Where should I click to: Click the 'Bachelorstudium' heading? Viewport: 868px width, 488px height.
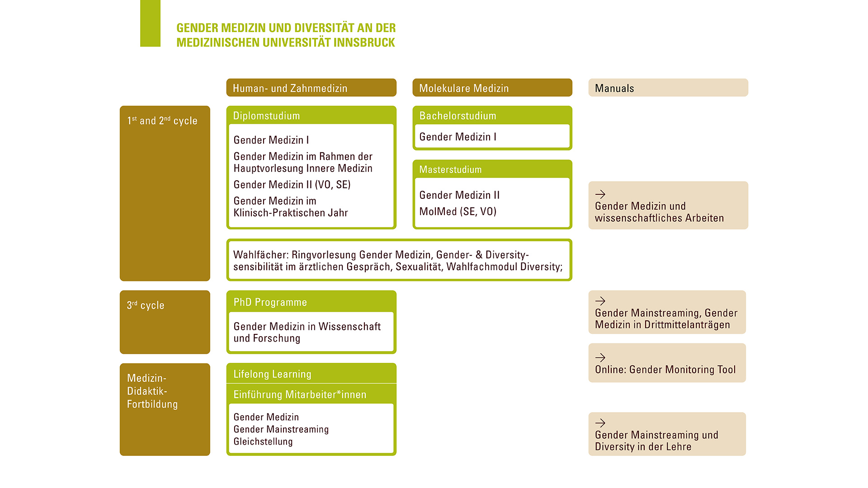pos(458,116)
